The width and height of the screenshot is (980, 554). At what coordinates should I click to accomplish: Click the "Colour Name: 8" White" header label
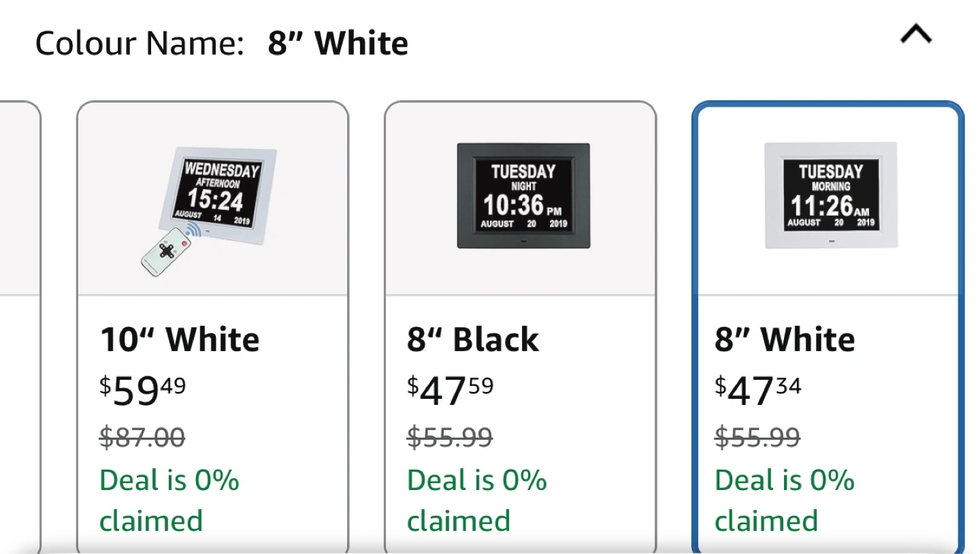(x=222, y=44)
